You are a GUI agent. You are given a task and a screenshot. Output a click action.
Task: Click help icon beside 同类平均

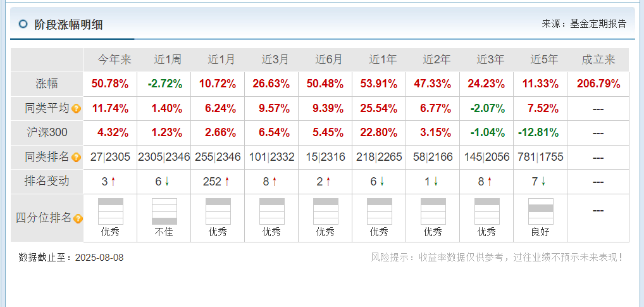[x=76, y=109]
